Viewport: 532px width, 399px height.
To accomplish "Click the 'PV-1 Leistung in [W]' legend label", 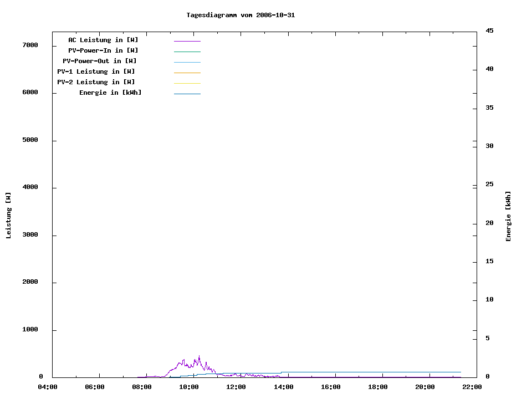I will (96, 71).
